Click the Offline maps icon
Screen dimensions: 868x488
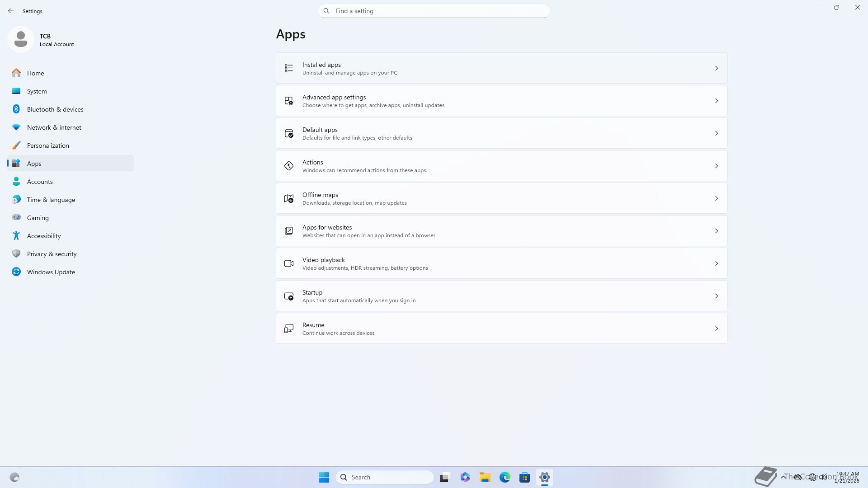(x=288, y=198)
